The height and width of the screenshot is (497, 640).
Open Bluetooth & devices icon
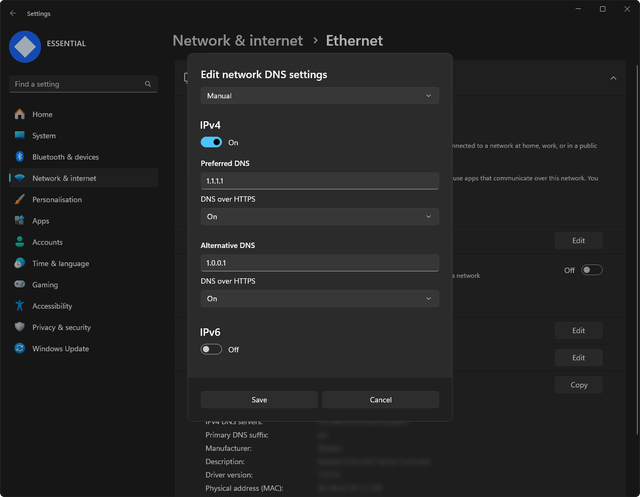[x=19, y=157]
